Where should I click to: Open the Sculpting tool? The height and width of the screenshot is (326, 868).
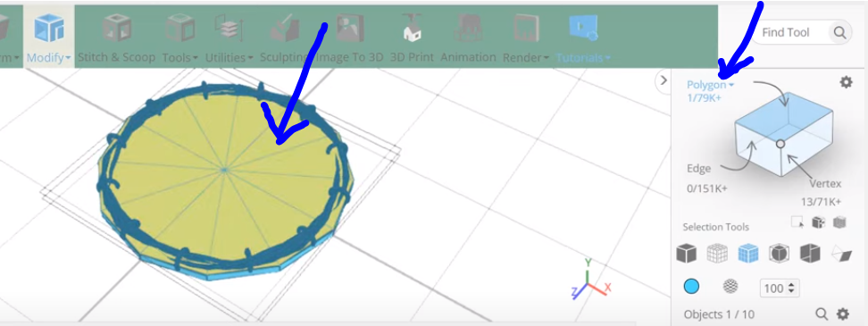click(283, 57)
